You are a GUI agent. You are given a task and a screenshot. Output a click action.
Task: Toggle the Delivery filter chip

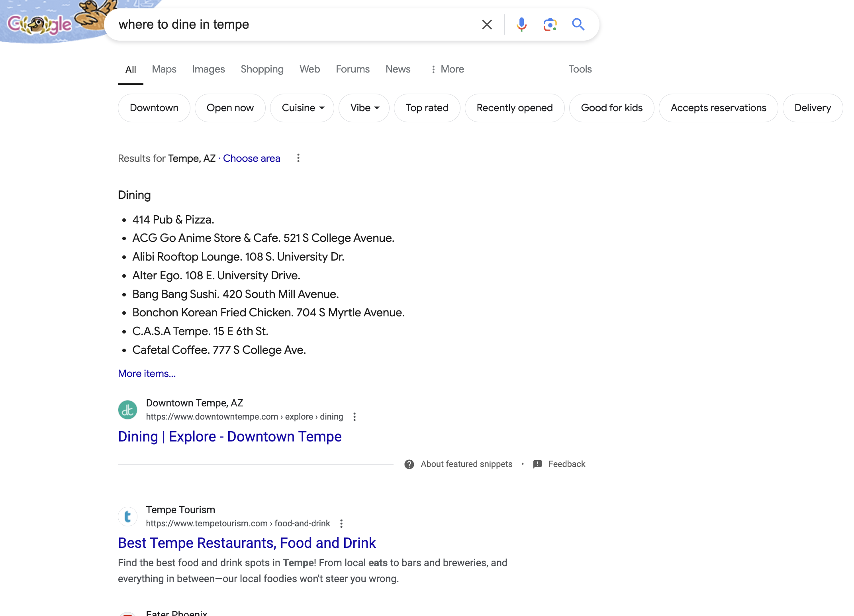click(x=813, y=108)
